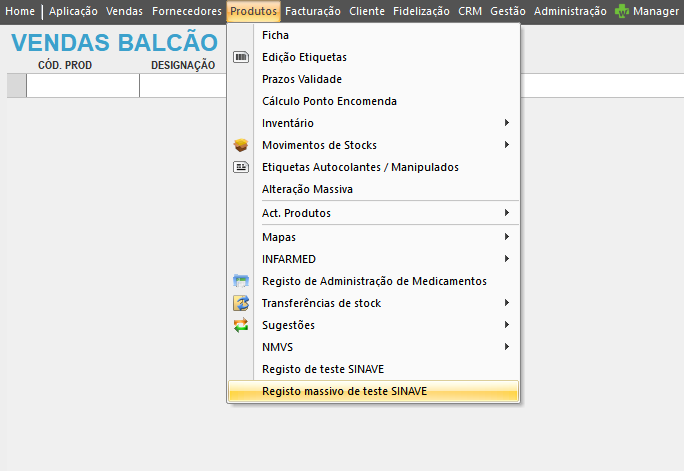Go to Home in menu bar

click(20, 12)
